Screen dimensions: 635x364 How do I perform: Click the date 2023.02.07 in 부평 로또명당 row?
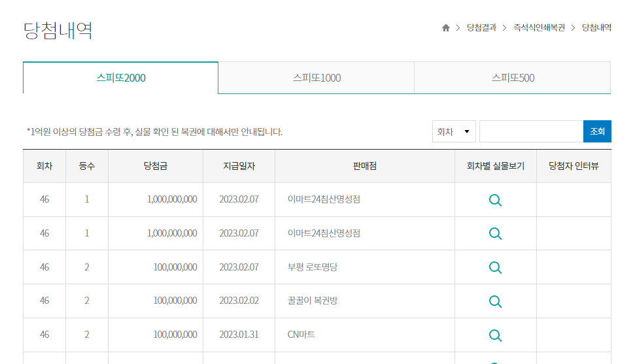[x=239, y=267]
